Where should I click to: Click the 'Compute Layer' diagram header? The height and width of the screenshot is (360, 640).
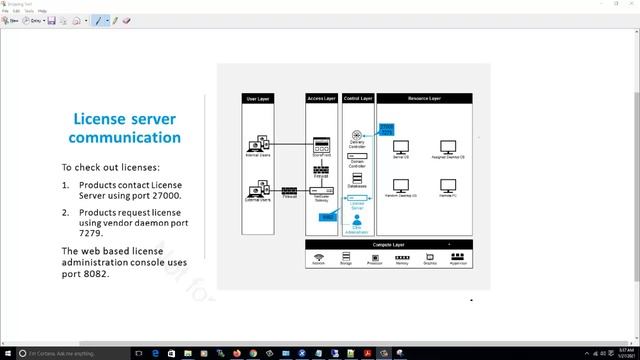pos(389,244)
